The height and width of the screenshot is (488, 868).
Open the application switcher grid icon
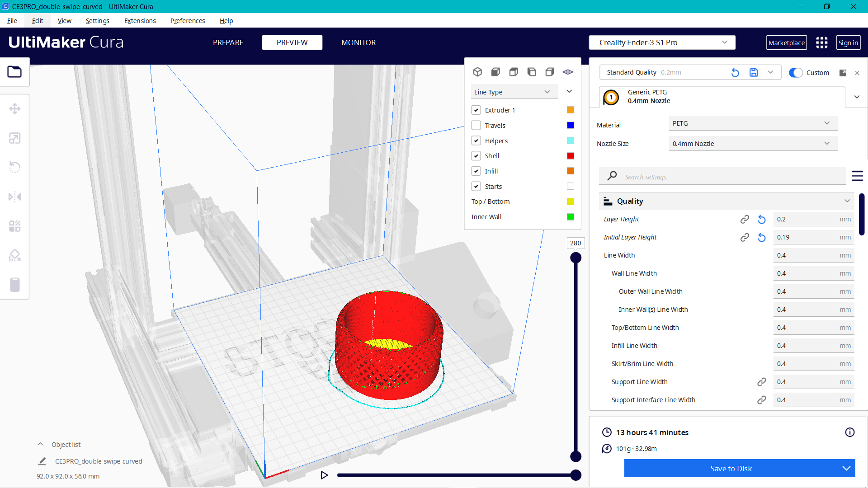coord(821,42)
